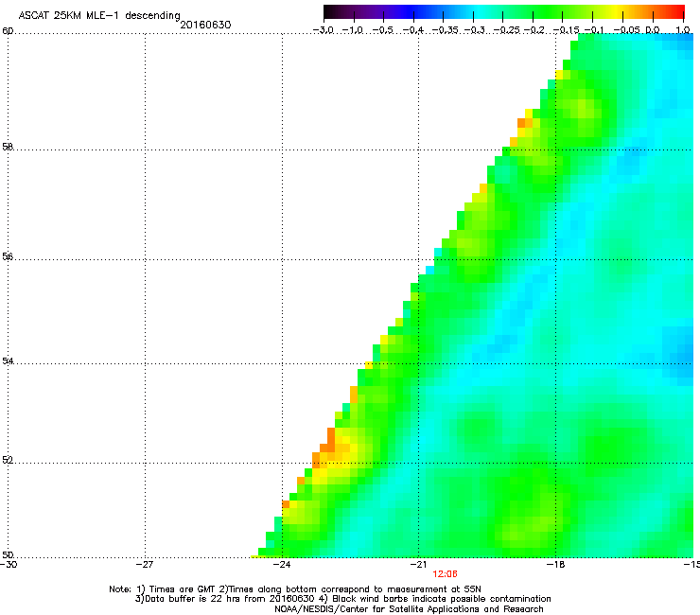Click the note line about GMT times
Viewport: 700px width, 615px height.
[x=295, y=589]
